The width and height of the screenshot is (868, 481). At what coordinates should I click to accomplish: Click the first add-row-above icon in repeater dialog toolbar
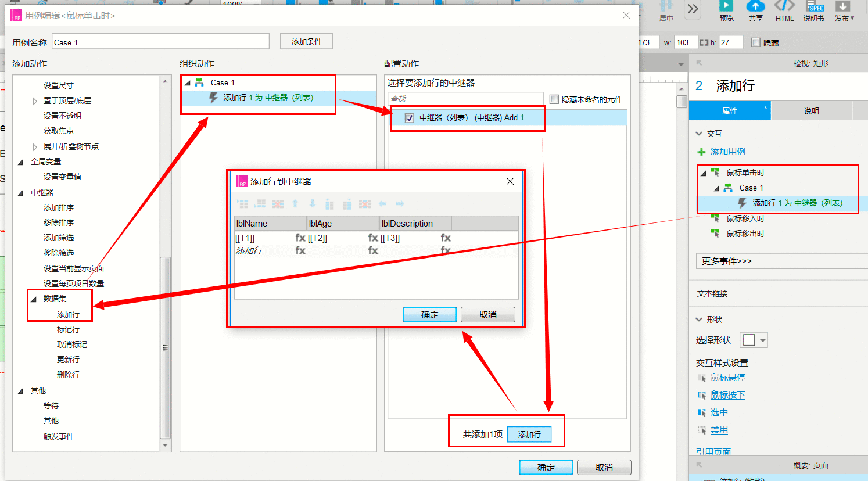pyautogui.click(x=243, y=204)
